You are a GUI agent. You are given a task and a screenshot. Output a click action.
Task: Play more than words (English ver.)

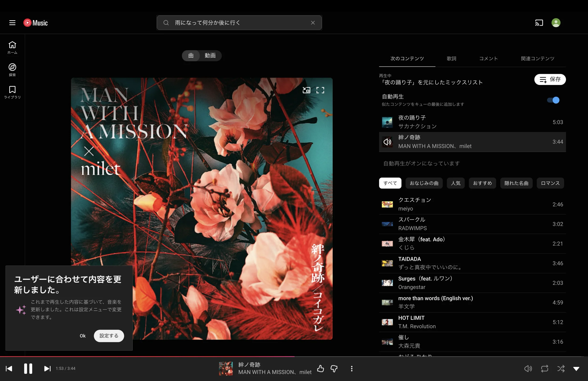(472, 302)
